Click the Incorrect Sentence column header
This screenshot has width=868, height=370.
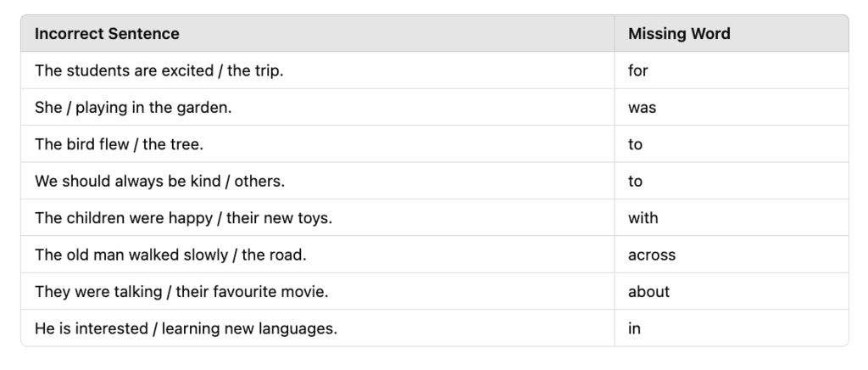click(x=107, y=34)
